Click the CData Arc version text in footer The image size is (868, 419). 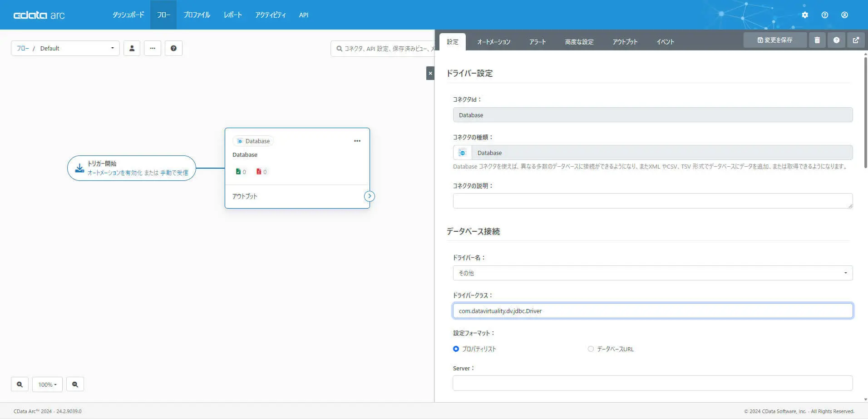(48, 411)
